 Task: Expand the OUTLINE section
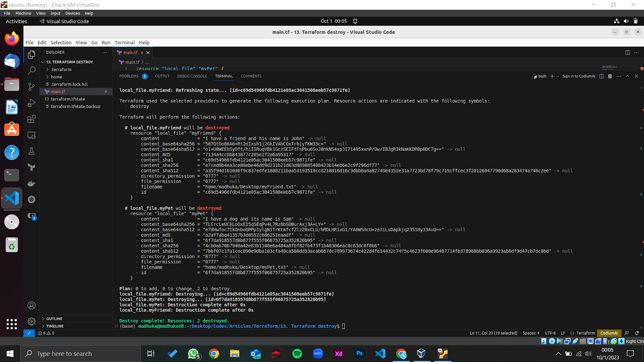click(76, 319)
